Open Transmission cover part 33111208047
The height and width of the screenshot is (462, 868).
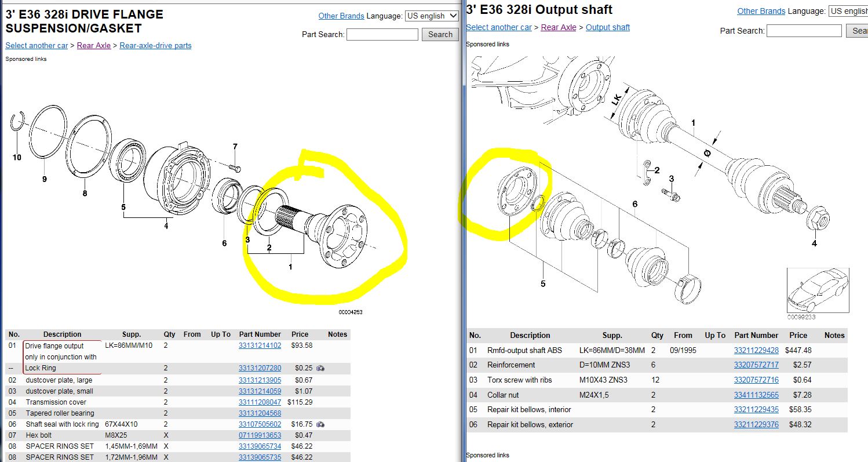pos(260,402)
